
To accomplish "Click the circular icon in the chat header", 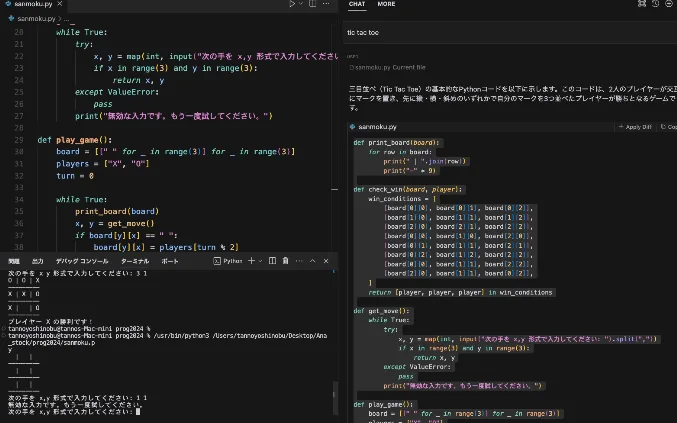I will coord(668,4).
